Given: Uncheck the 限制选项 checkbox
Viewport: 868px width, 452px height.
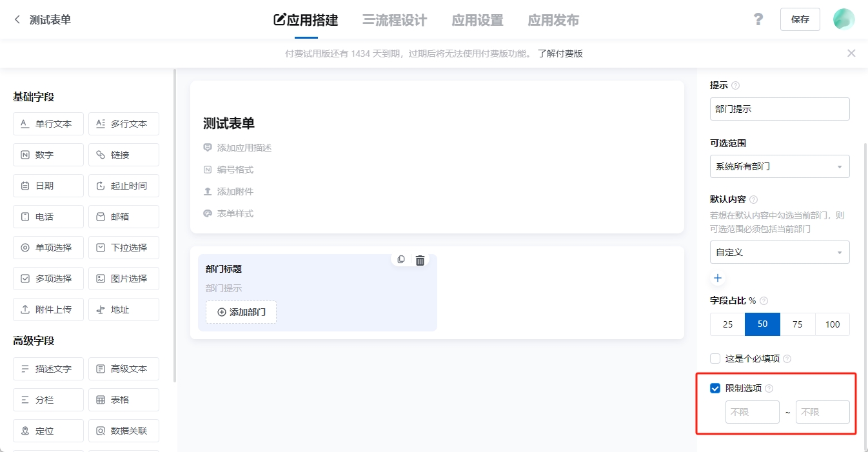Looking at the screenshot, I should [714, 388].
